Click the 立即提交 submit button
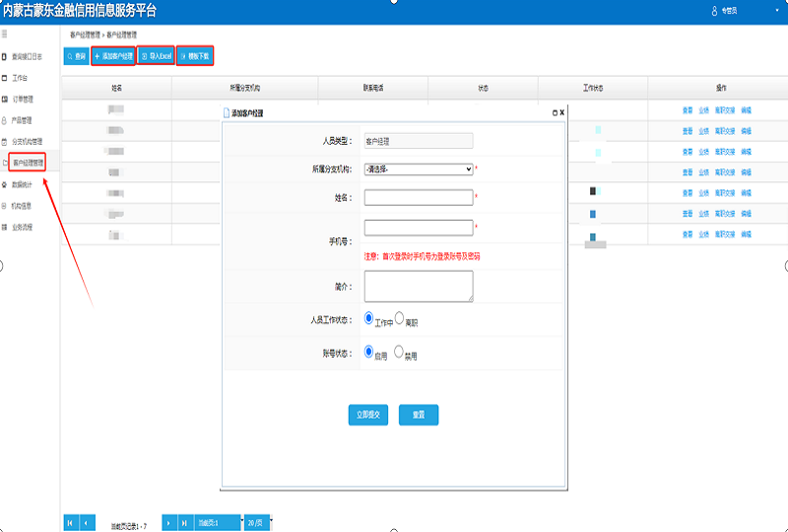This screenshot has width=788, height=532. [369, 415]
